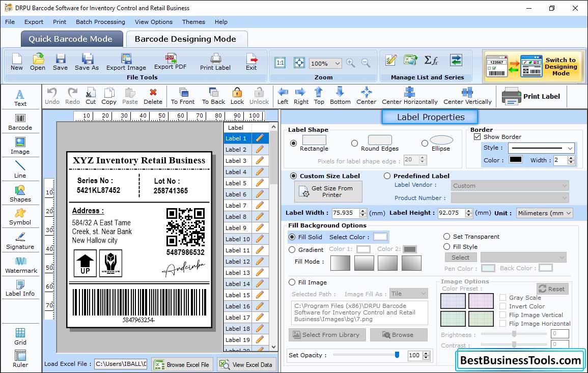Screen dimensions: 588x373
Task: Open the Fill Style pattern dropdown
Action: pos(523,257)
